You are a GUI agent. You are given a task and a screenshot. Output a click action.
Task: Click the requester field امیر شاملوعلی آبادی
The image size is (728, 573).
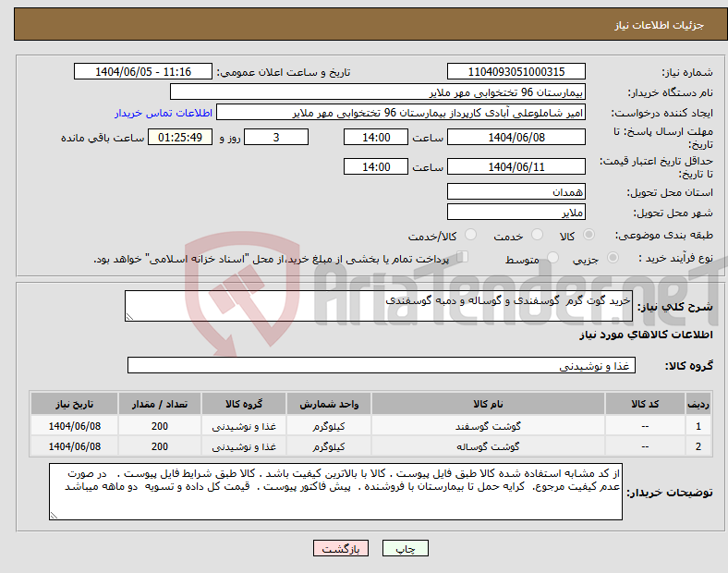(x=401, y=113)
